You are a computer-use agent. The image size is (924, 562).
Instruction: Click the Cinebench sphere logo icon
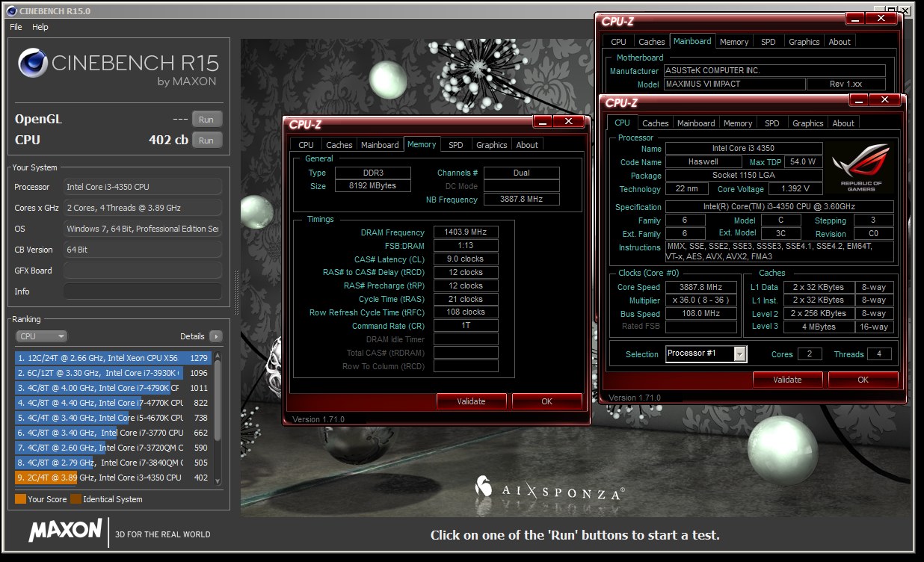coord(32,64)
